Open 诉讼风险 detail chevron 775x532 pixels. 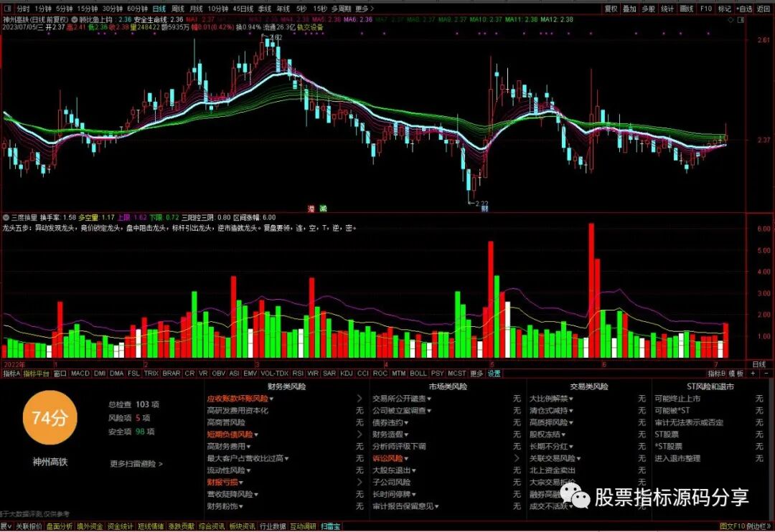coord(517,458)
